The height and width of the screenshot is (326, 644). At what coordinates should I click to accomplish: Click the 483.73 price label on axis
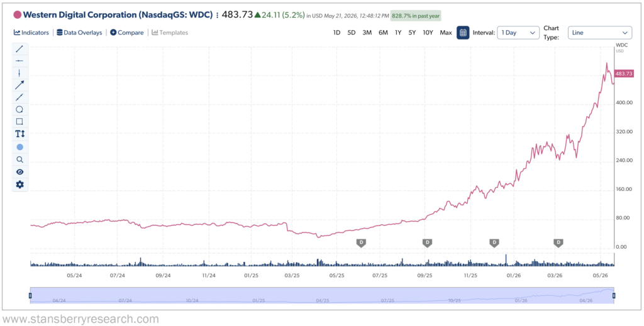[x=625, y=73]
